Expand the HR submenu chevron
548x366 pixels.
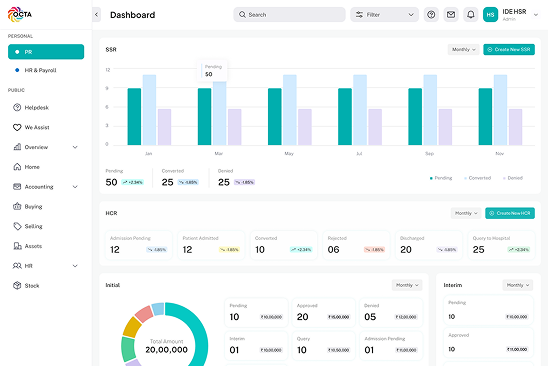pyautogui.click(x=75, y=266)
